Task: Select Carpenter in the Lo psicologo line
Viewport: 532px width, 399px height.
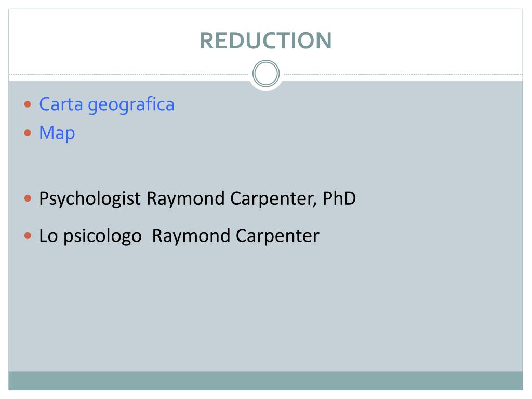Action: [x=277, y=236]
